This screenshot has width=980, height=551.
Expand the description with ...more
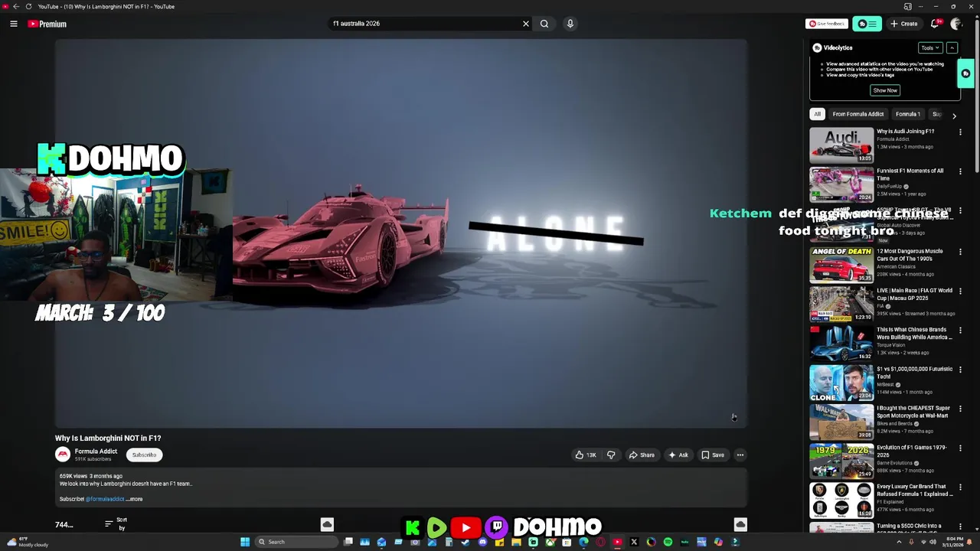tap(135, 499)
